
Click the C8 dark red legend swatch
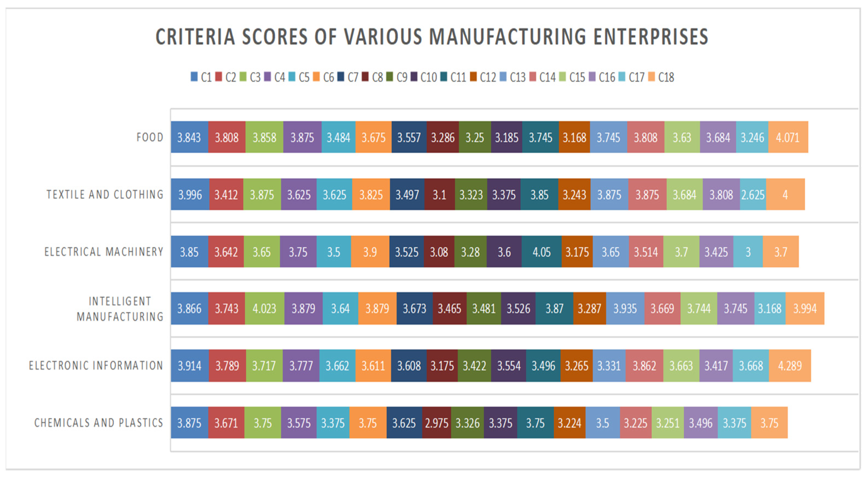[365, 77]
